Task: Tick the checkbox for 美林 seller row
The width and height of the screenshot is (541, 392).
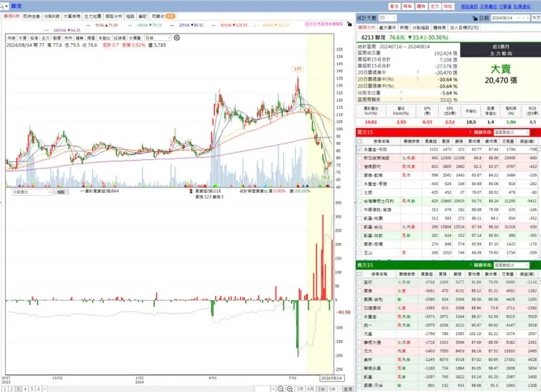Action: (360, 360)
